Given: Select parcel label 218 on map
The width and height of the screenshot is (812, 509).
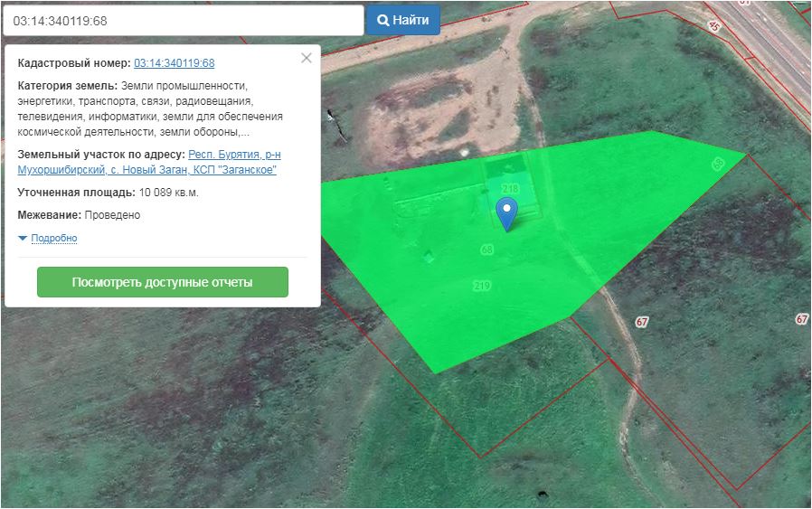Looking at the screenshot, I should [x=510, y=188].
